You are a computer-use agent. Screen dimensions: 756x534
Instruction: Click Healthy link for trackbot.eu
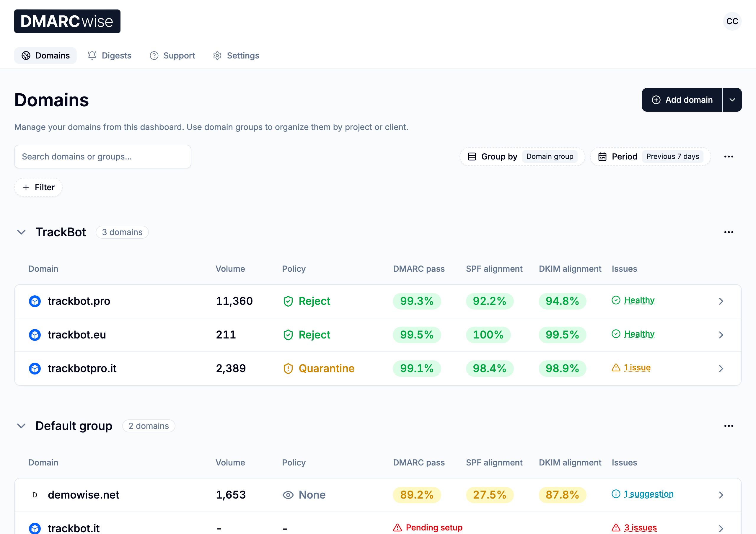tap(639, 334)
